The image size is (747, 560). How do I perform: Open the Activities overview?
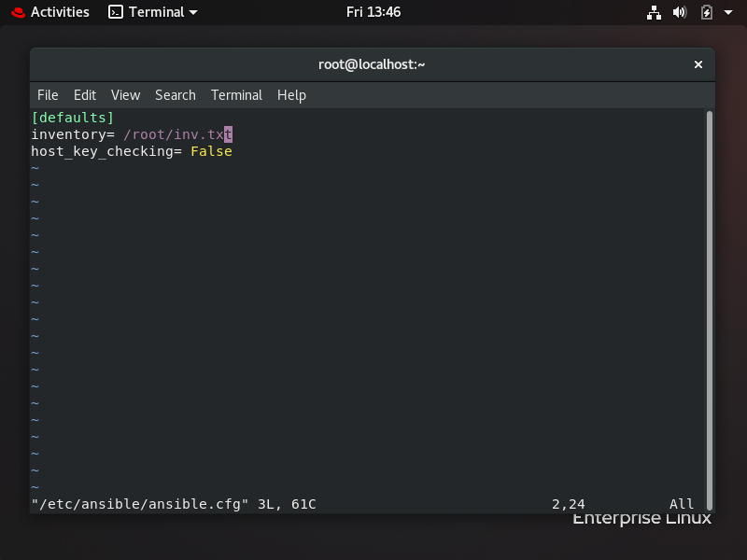pos(60,12)
